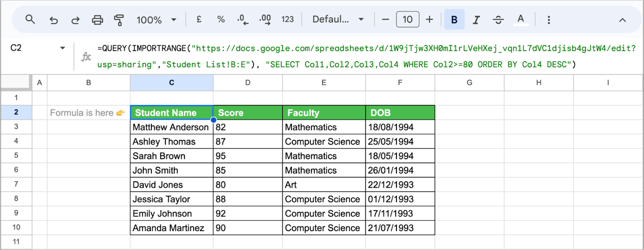Screen dimensions: 644x250
Task: Select the Art faculty cell
Action: coord(324,185)
